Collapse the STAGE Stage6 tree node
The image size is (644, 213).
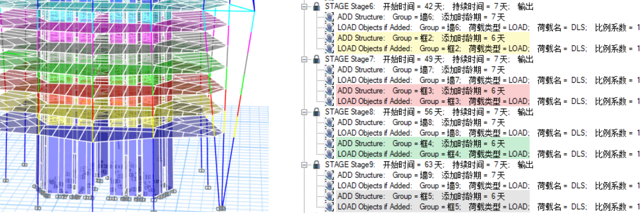[x=304, y=7]
